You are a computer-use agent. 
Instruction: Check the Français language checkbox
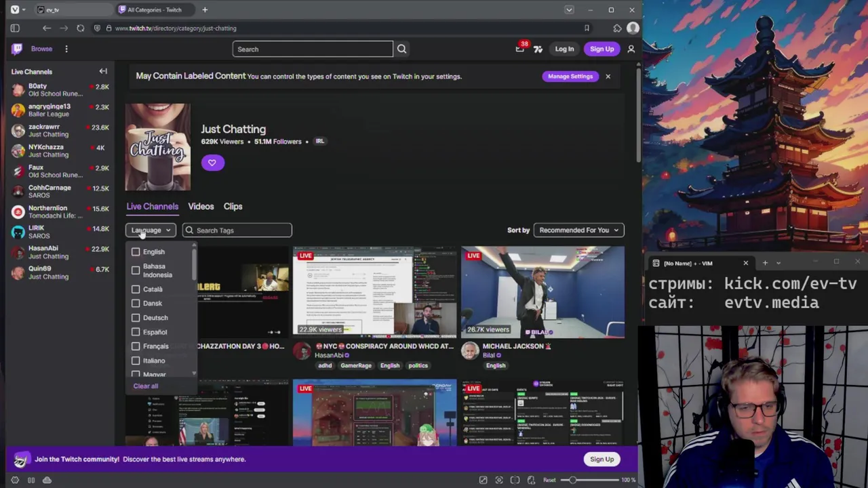click(x=136, y=346)
